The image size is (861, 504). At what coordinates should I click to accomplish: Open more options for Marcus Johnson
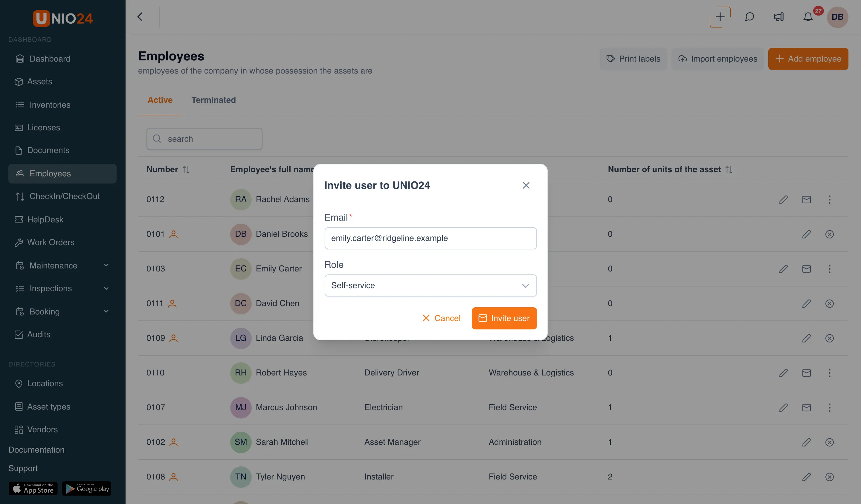[829, 408]
